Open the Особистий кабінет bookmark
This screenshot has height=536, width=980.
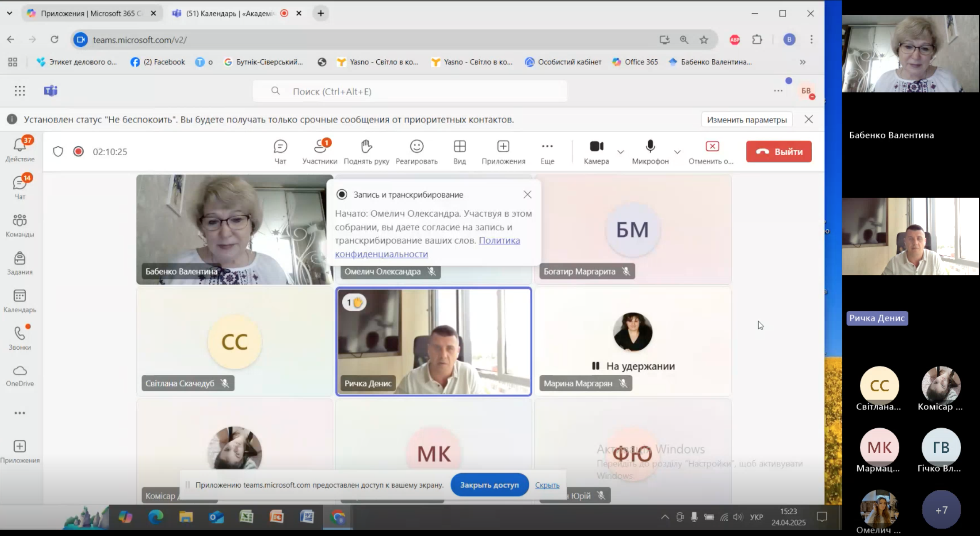tap(563, 62)
